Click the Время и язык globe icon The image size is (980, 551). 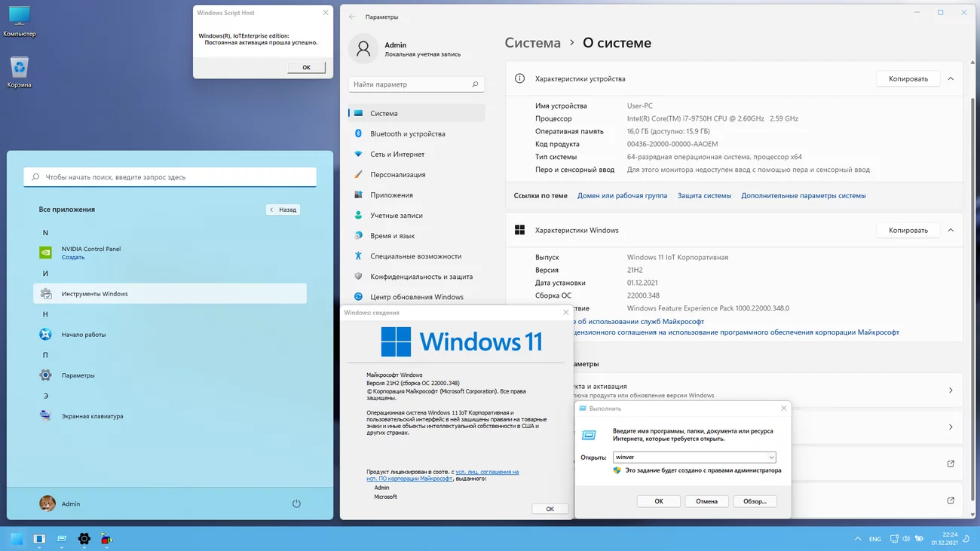coord(359,235)
